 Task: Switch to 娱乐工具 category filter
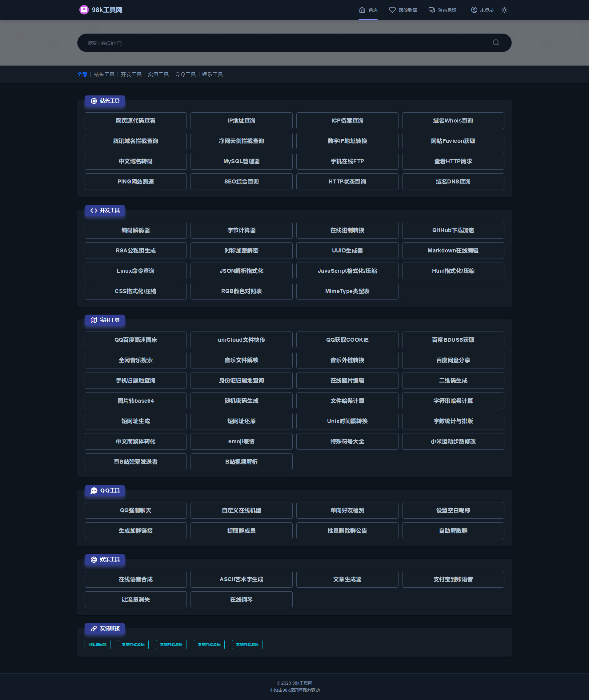pos(212,74)
